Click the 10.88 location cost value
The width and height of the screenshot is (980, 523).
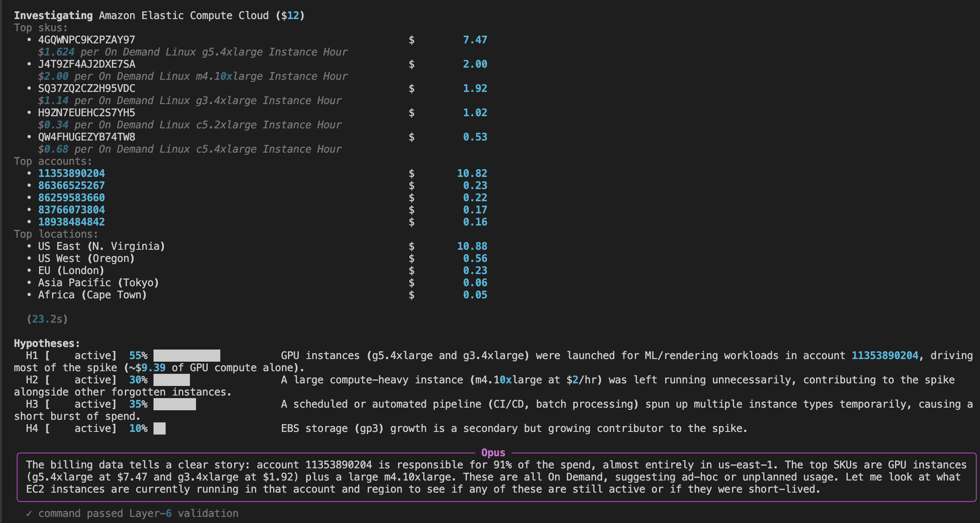pyautogui.click(x=472, y=246)
